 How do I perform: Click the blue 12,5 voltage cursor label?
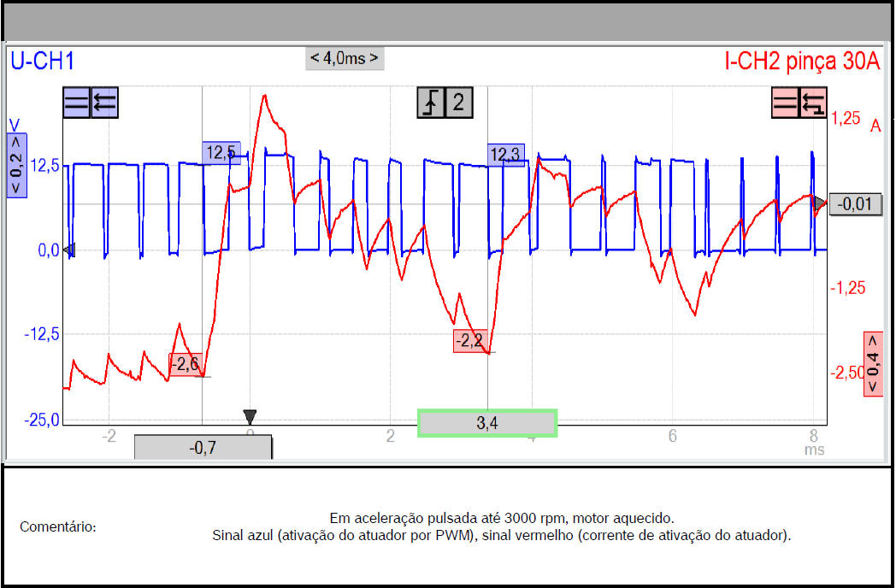click(x=221, y=153)
